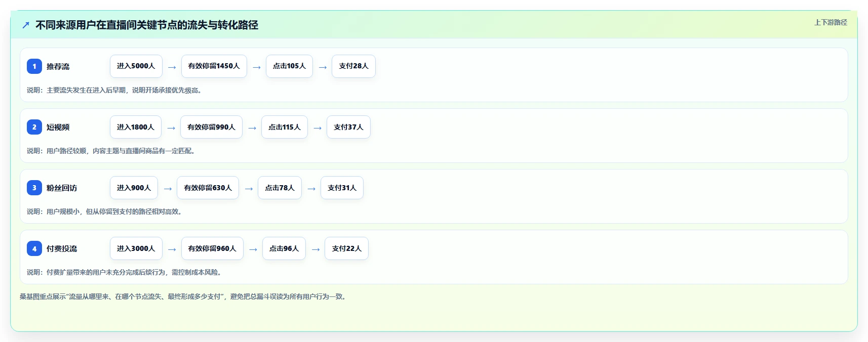This screenshot has height=342, width=868.
Task: Click the arrow after 点击115人
Action: coord(317,127)
